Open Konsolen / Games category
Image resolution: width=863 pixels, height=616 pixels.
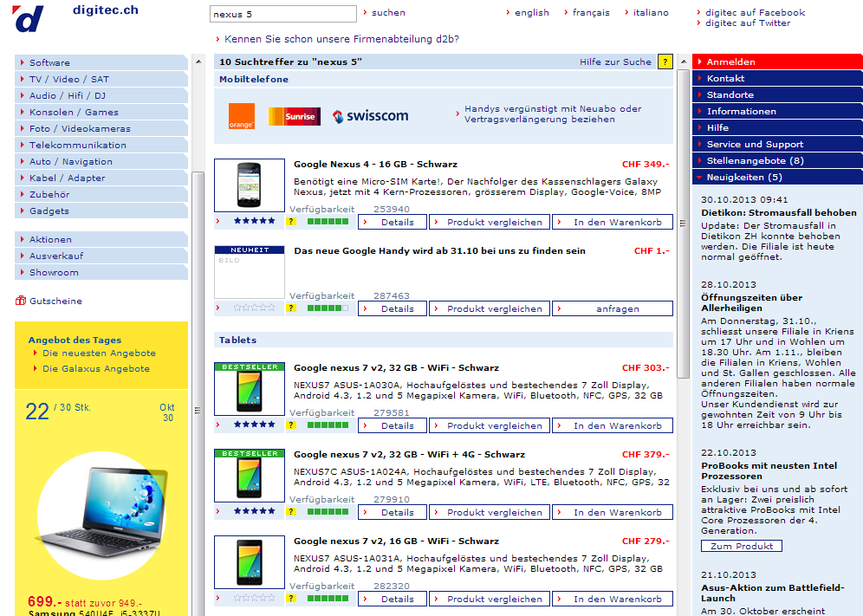[101, 113]
